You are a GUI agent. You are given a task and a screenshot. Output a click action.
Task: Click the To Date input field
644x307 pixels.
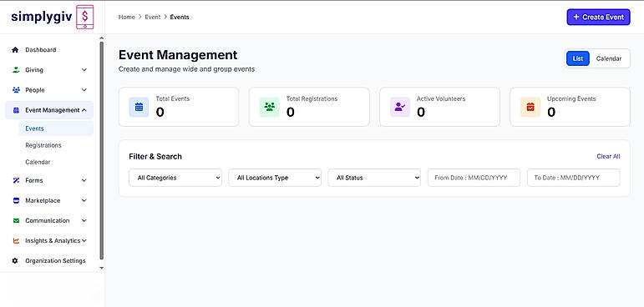[573, 178]
